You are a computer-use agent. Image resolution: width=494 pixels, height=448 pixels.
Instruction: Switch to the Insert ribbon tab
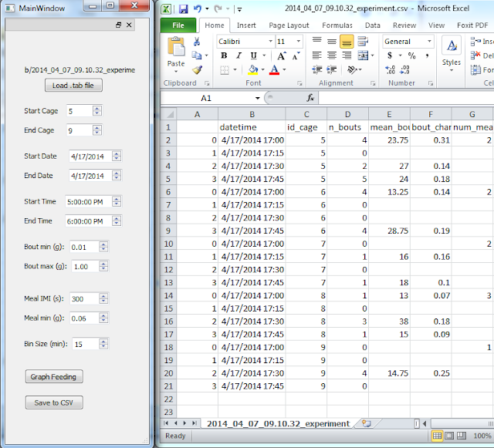coord(246,25)
